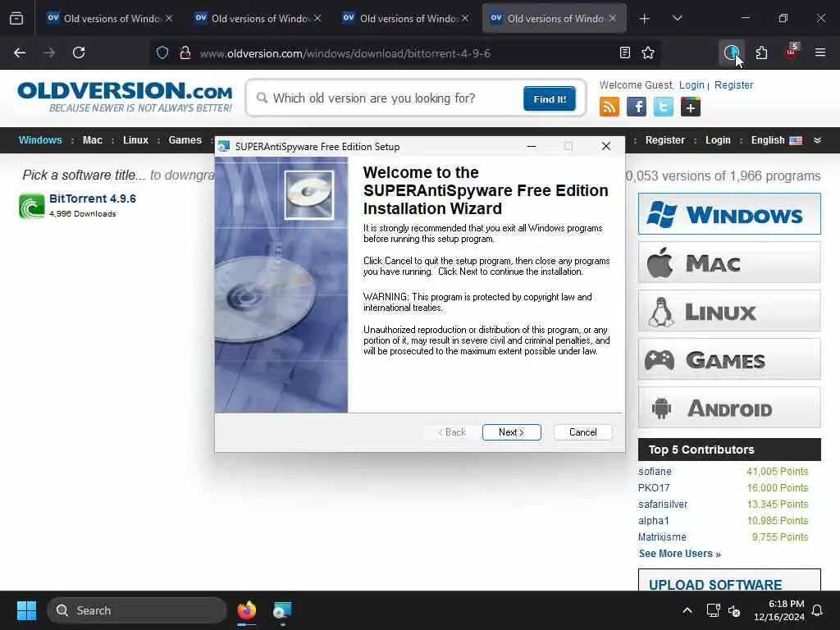Reload the page with the refresh icon
Viewport: 840px width, 630px height.
pyautogui.click(x=79, y=52)
